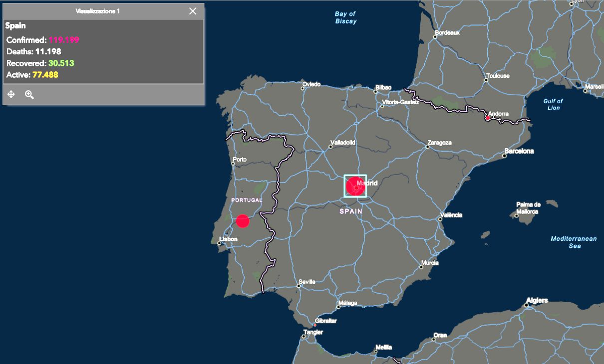The width and height of the screenshot is (604, 364).
Task: Click the Valladolid city label
Action: pyautogui.click(x=342, y=143)
